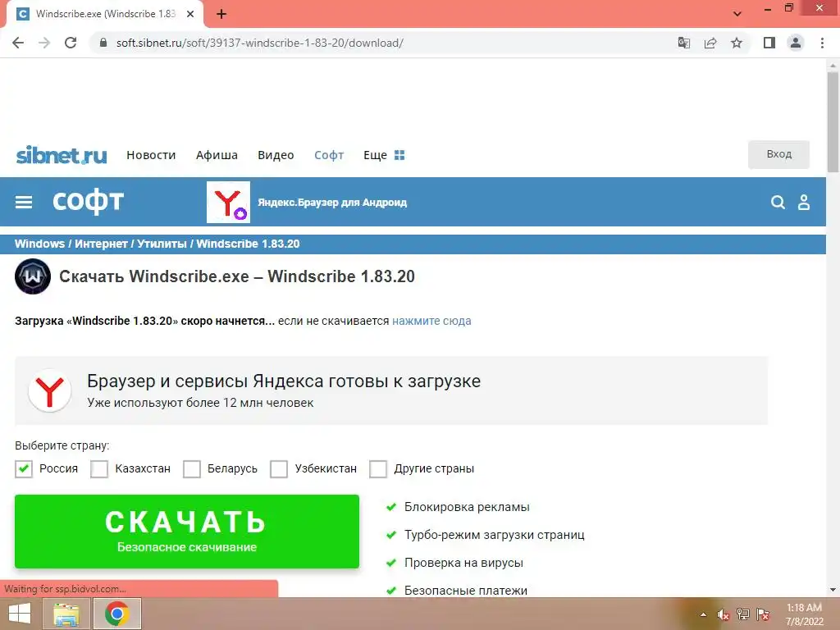Viewport: 840px width, 630px height.
Task: Open Софт in the top navigation
Action: point(329,155)
